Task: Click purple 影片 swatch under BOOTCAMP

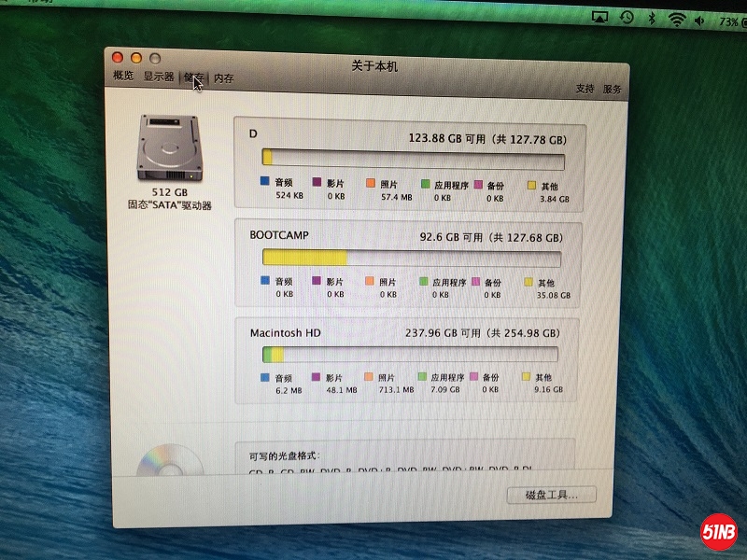Action: (x=317, y=281)
